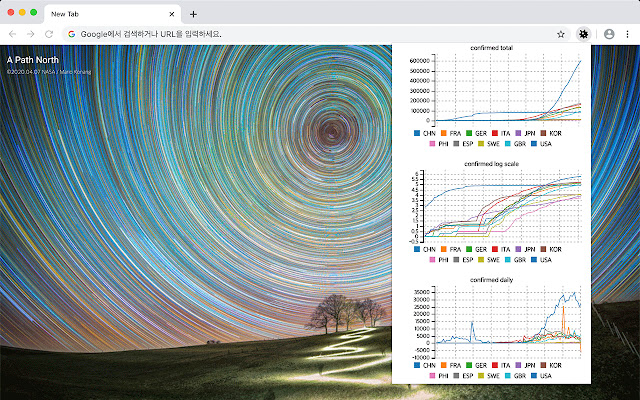This screenshot has width=640, height=400.
Task: Toggle KOR in confirmed log scale legend
Action: [551, 249]
